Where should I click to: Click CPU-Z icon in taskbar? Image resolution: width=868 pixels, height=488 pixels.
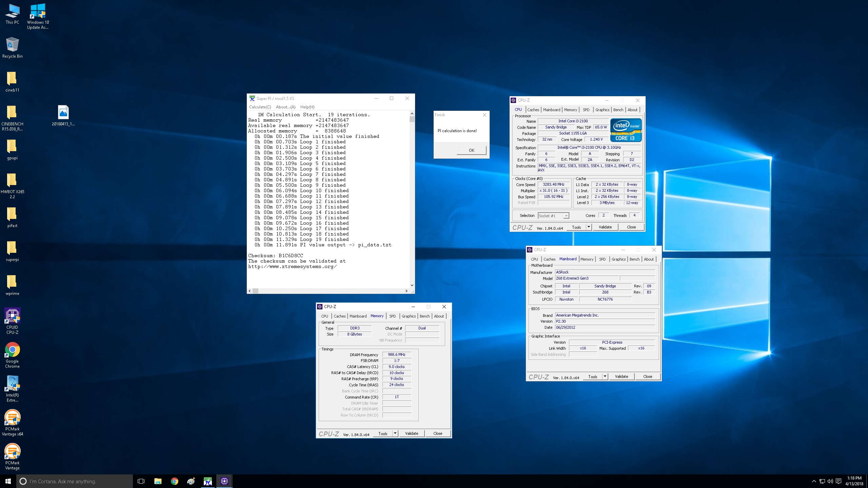[224, 481]
